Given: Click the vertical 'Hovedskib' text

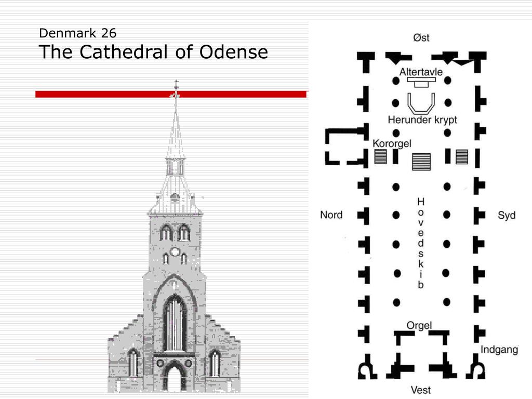Looking at the screenshot, I should pyautogui.click(x=421, y=243).
